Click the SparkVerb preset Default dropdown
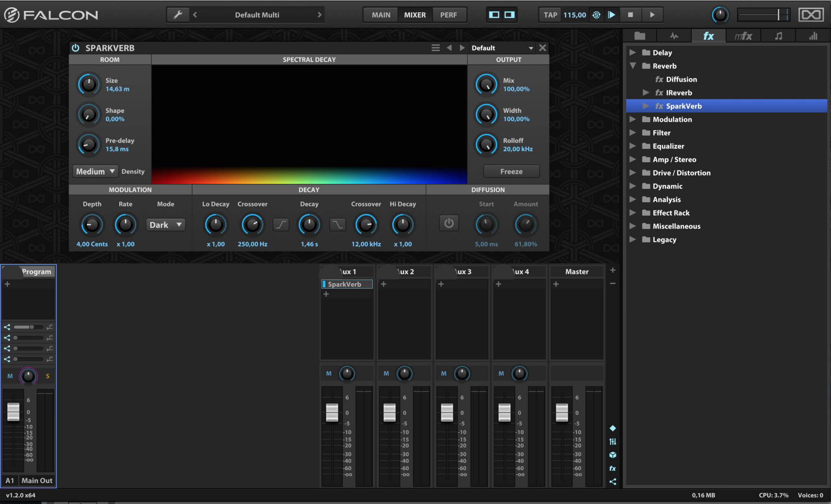Image resolution: width=831 pixels, height=504 pixels. coord(502,47)
